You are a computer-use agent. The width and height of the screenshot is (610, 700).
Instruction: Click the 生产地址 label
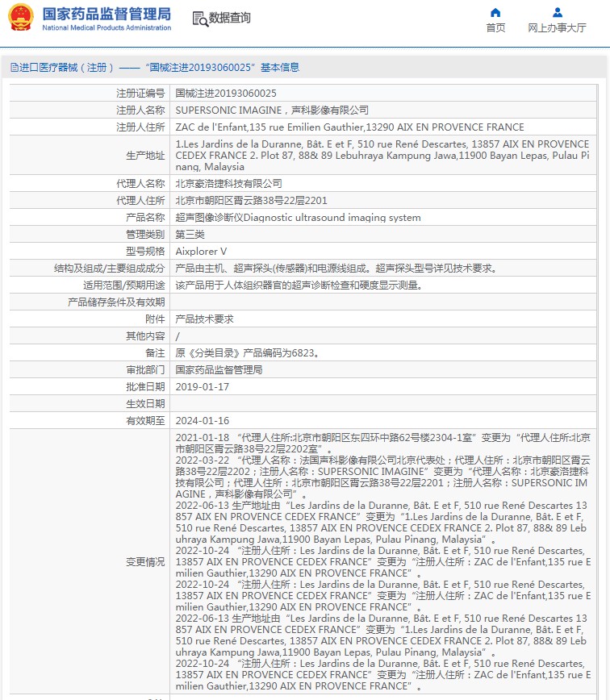(145, 156)
